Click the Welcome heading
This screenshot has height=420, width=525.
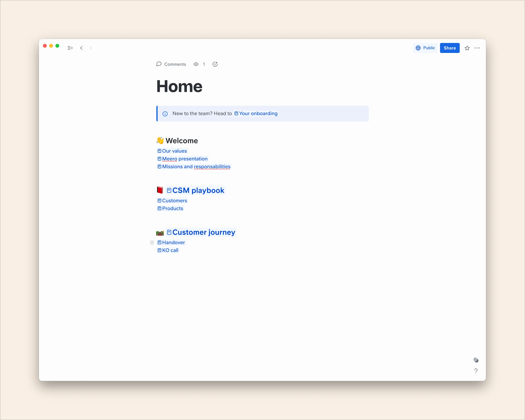(x=182, y=141)
